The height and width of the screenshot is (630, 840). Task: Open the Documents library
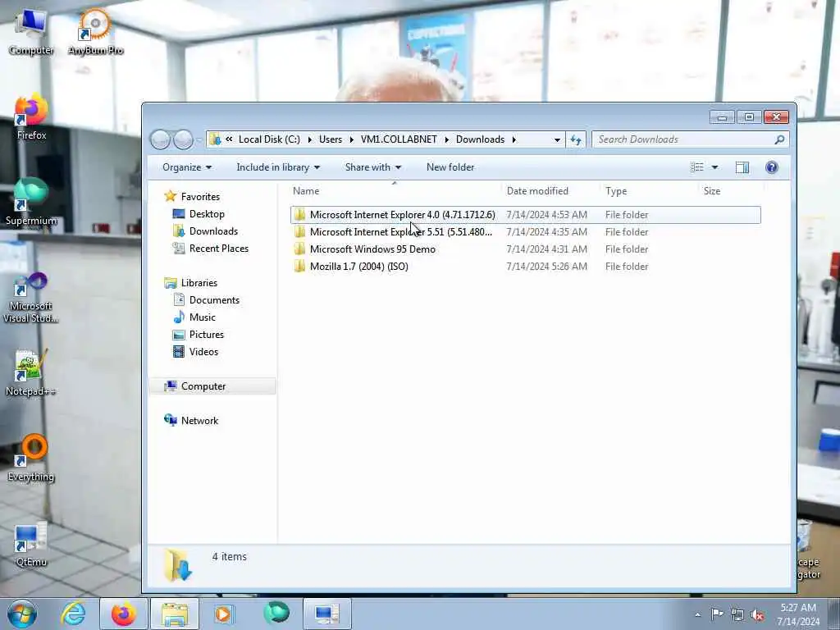click(x=214, y=300)
